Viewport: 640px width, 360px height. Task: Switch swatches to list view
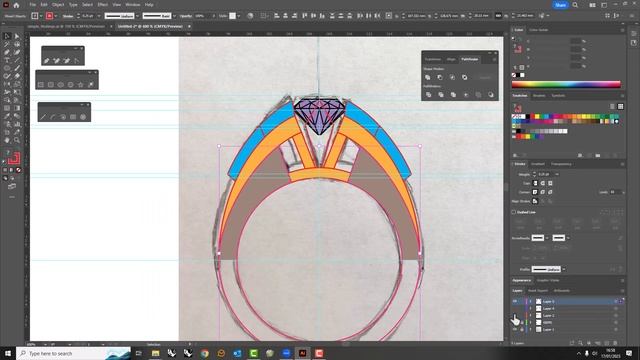(x=612, y=106)
